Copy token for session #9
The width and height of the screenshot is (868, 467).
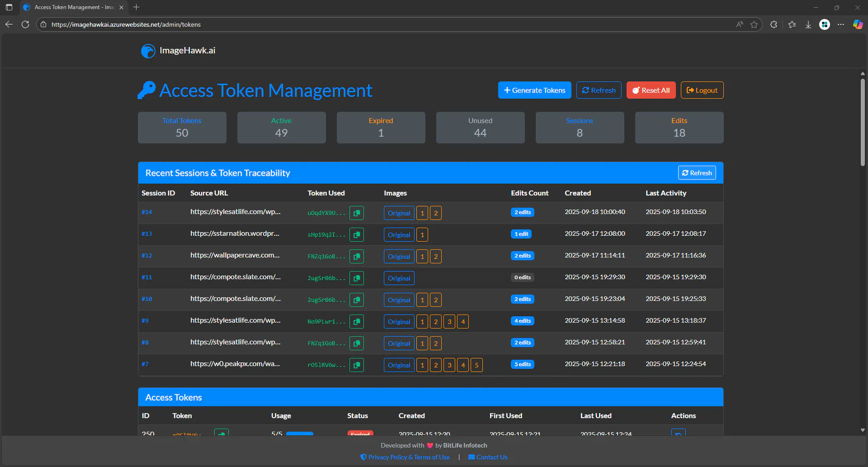click(x=357, y=321)
